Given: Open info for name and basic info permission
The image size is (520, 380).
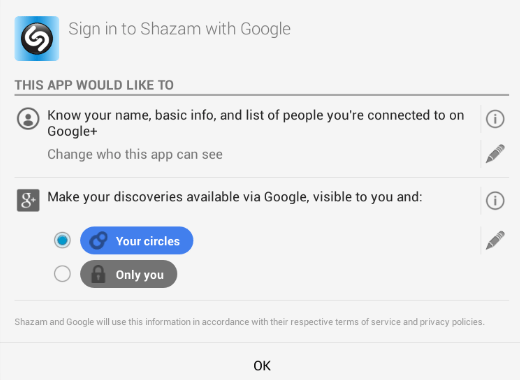Looking at the screenshot, I should [x=495, y=119].
